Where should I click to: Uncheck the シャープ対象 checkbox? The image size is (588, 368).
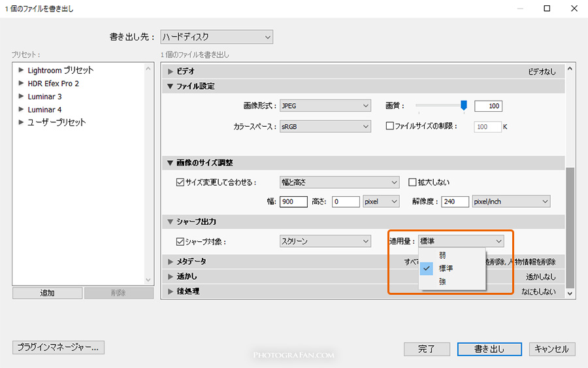click(x=180, y=242)
